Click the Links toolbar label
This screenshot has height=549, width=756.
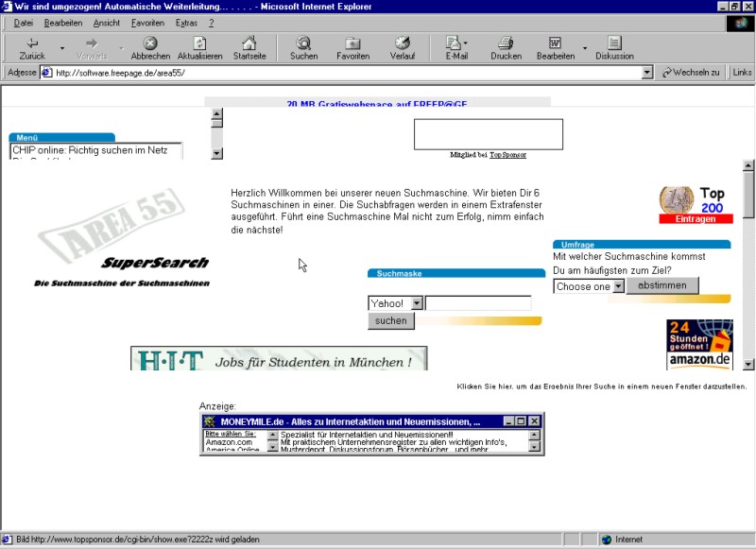(x=742, y=73)
